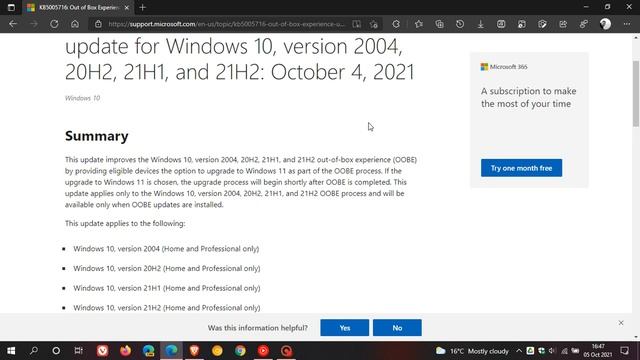Open weather widget 16°C Mostly cloudy
The image size is (640, 360).
pos(472,351)
